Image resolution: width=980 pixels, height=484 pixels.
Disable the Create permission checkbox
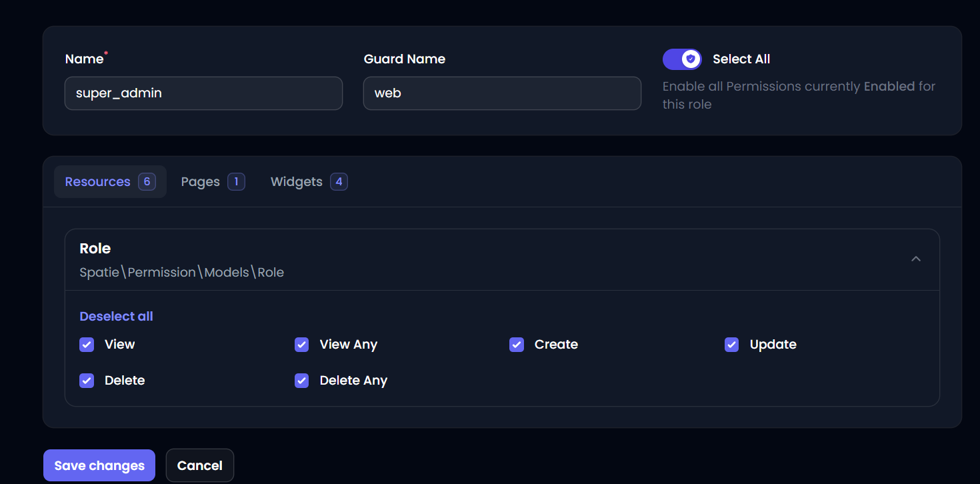pos(517,345)
